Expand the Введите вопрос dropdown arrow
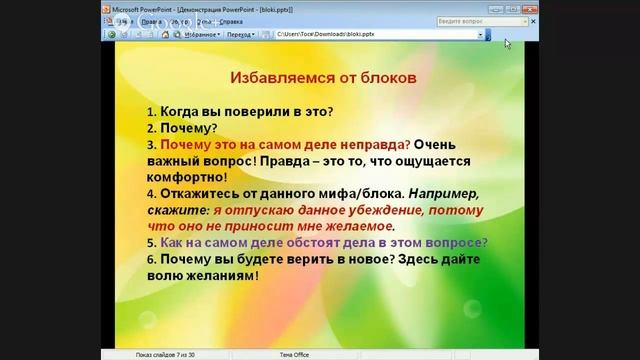Viewport: 640px width, 360px height. coord(525,21)
